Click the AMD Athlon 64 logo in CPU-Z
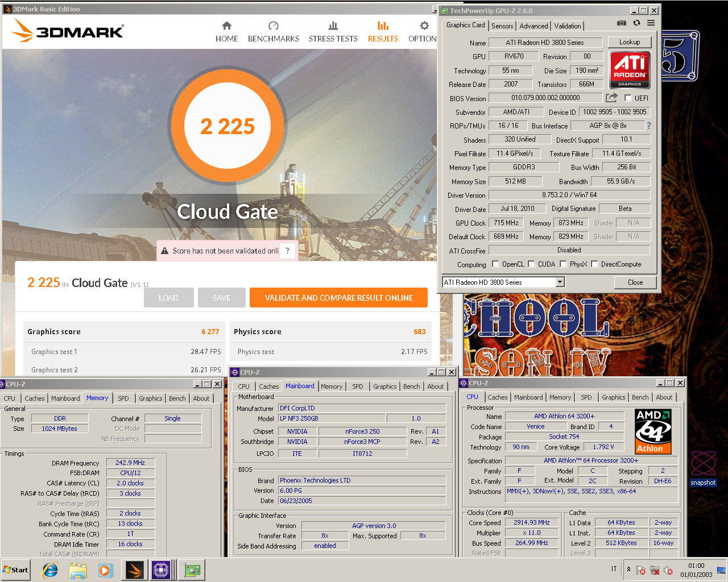Viewport: 728px width, 582px height. (x=653, y=431)
